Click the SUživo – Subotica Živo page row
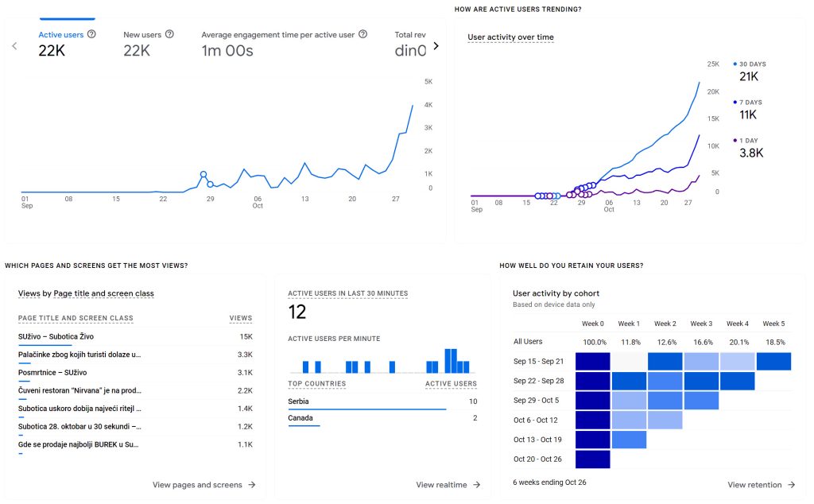 (135, 337)
